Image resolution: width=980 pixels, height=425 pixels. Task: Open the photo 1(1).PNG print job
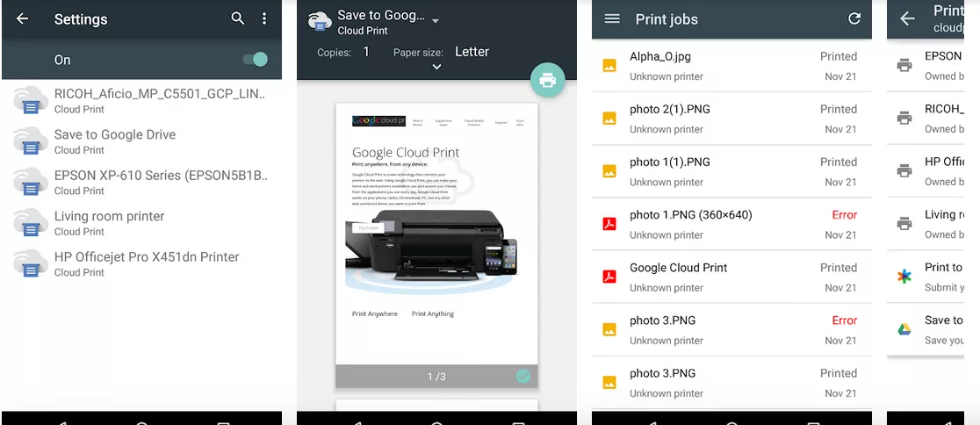click(x=731, y=171)
